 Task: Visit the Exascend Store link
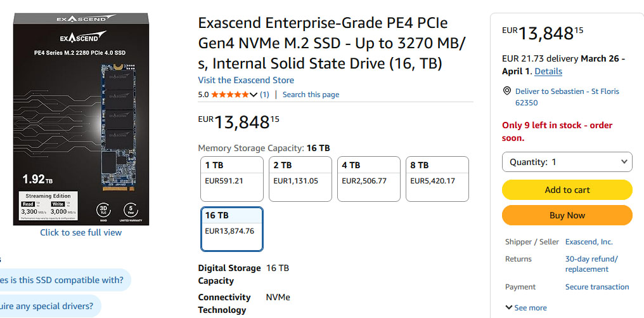[x=246, y=80]
